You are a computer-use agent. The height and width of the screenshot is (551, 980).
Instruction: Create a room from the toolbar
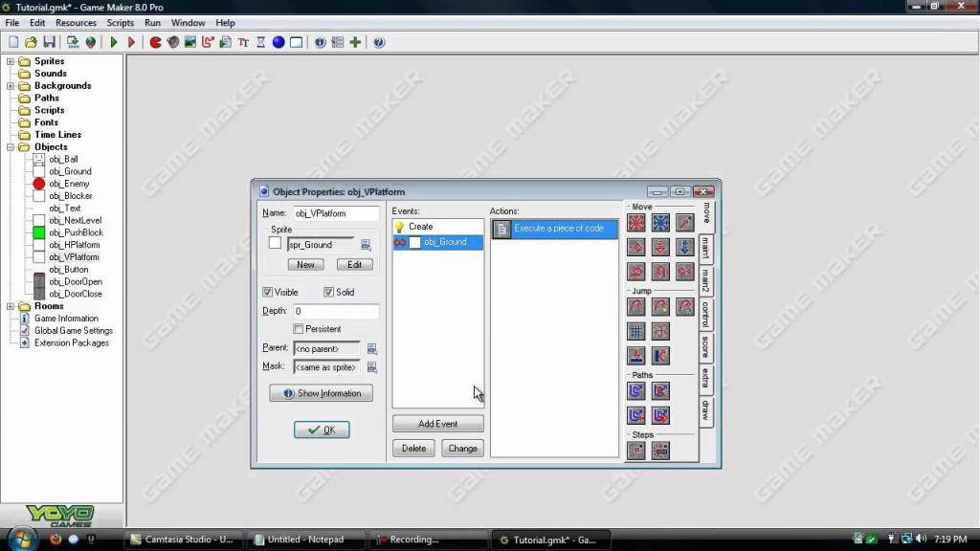pos(297,42)
